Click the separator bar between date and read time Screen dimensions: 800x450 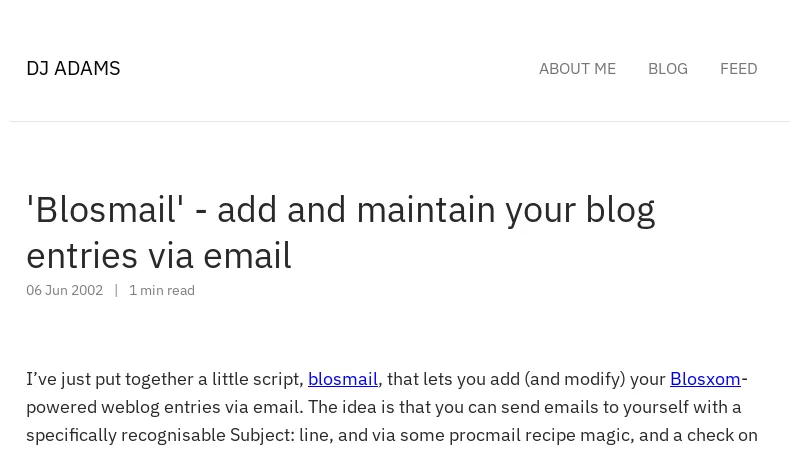[x=116, y=290]
